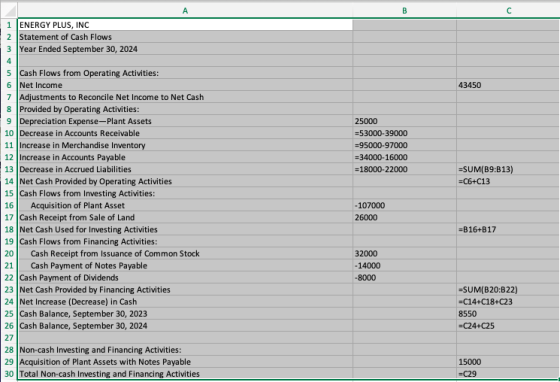Click 'Increase in Merchandise Inventory' cell
This screenshot has width=560, height=382.
pyautogui.click(x=185, y=145)
